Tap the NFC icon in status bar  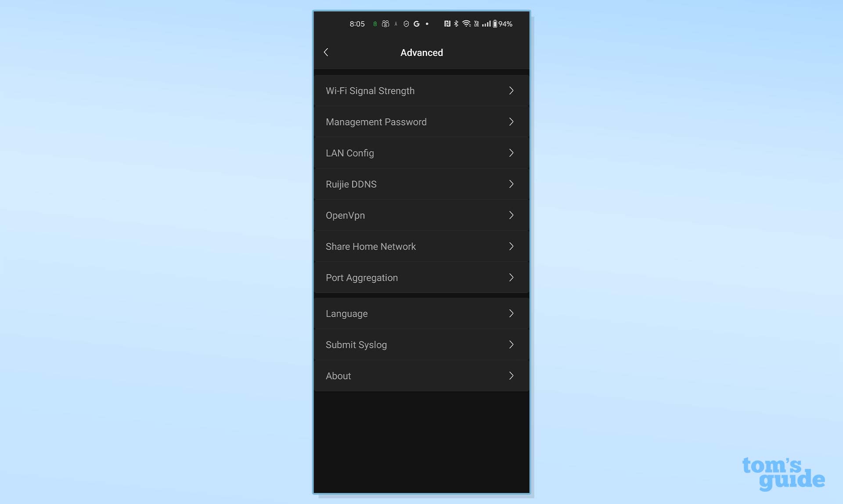[x=447, y=24]
